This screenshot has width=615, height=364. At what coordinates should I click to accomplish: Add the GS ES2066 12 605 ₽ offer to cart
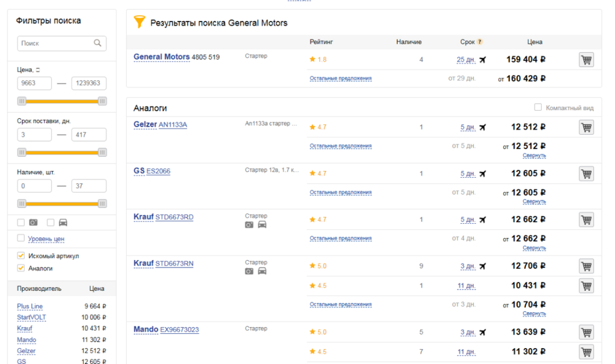click(x=586, y=174)
